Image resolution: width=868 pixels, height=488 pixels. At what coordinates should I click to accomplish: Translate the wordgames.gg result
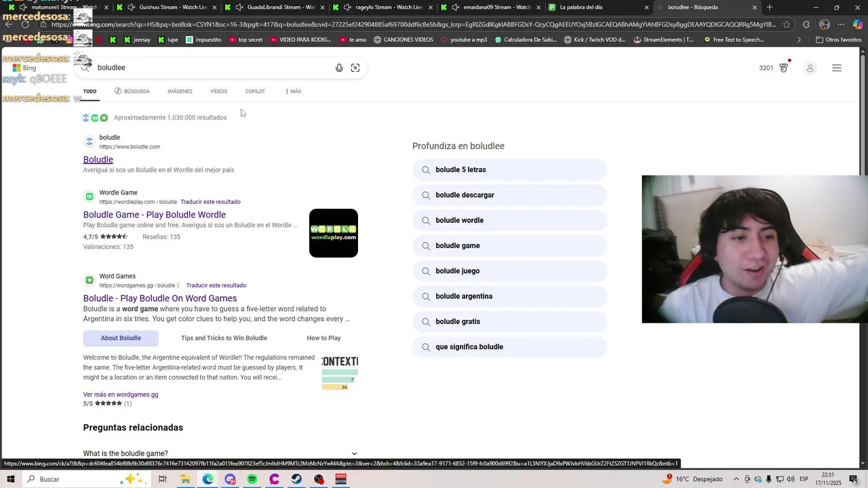click(216, 285)
